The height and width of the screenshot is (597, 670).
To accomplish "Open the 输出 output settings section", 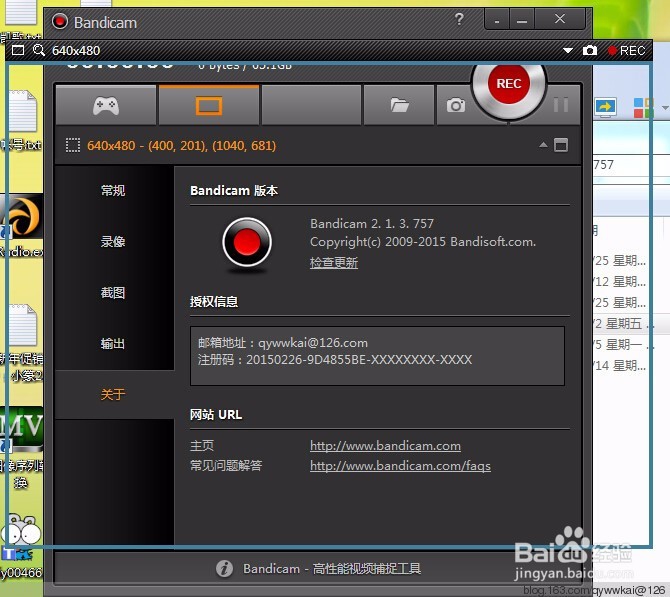I will (113, 344).
